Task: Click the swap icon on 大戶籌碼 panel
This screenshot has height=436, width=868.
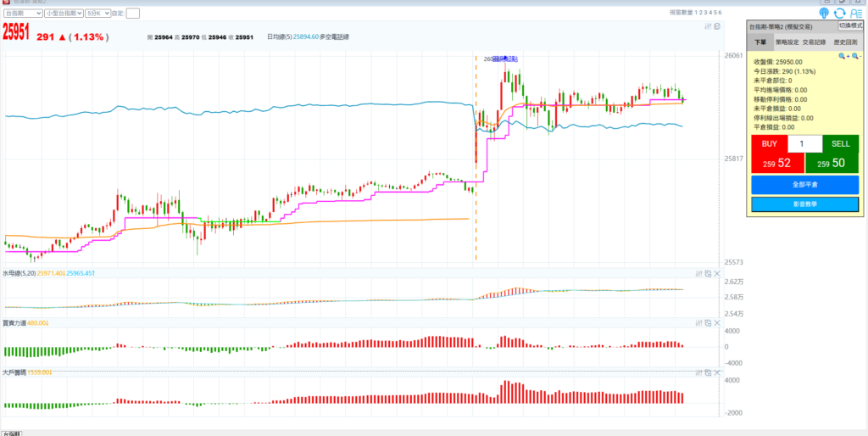Action: click(x=708, y=372)
